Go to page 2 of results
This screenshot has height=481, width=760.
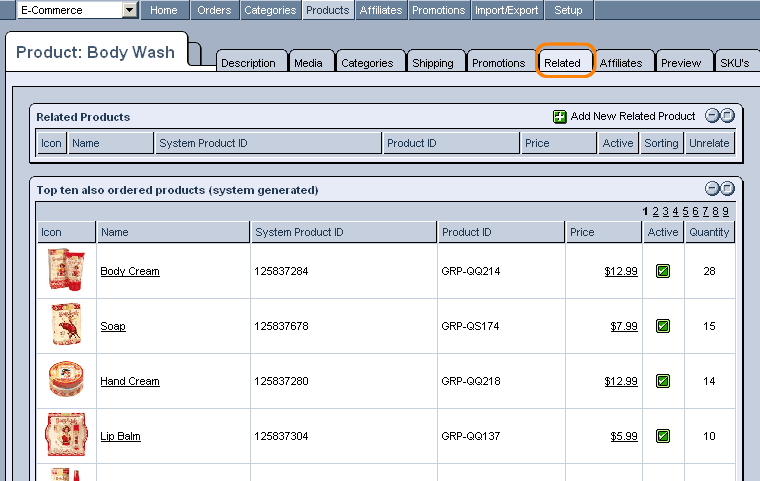[656, 211]
